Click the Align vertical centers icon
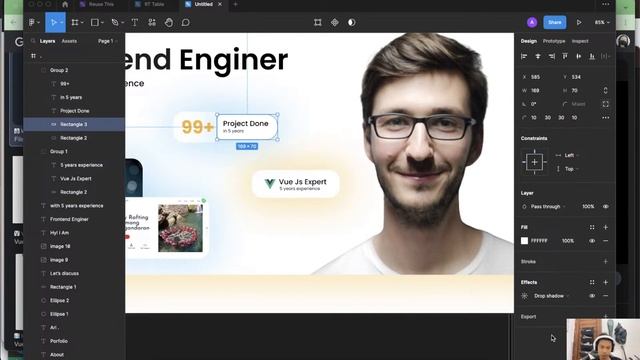This screenshot has width=640, height=360. click(x=578, y=56)
